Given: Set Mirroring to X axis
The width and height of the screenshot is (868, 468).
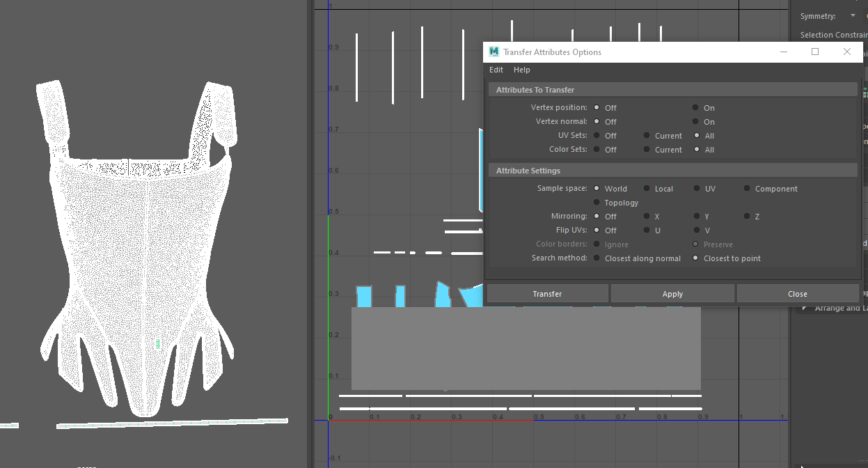Looking at the screenshot, I should [647, 217].
